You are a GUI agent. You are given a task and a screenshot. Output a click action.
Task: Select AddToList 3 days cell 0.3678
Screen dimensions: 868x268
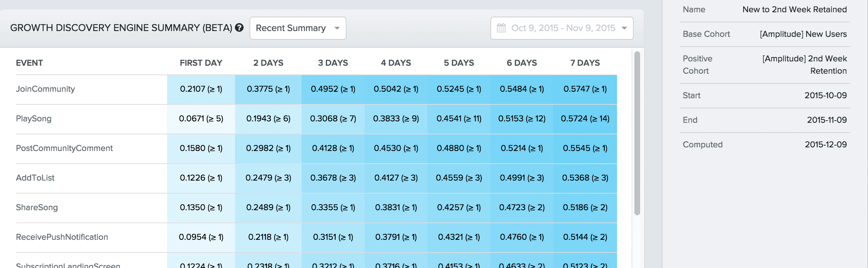pyautogui.click(x=333, y=178)
